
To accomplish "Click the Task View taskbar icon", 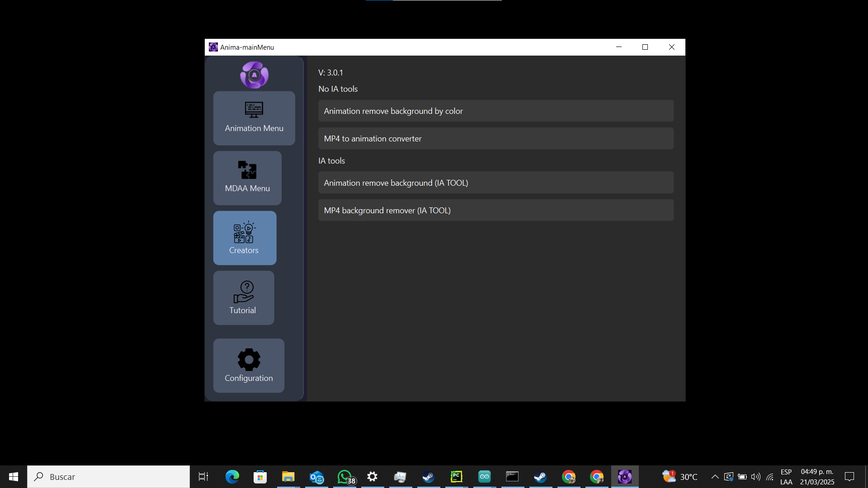I will (x=203, y=477).
